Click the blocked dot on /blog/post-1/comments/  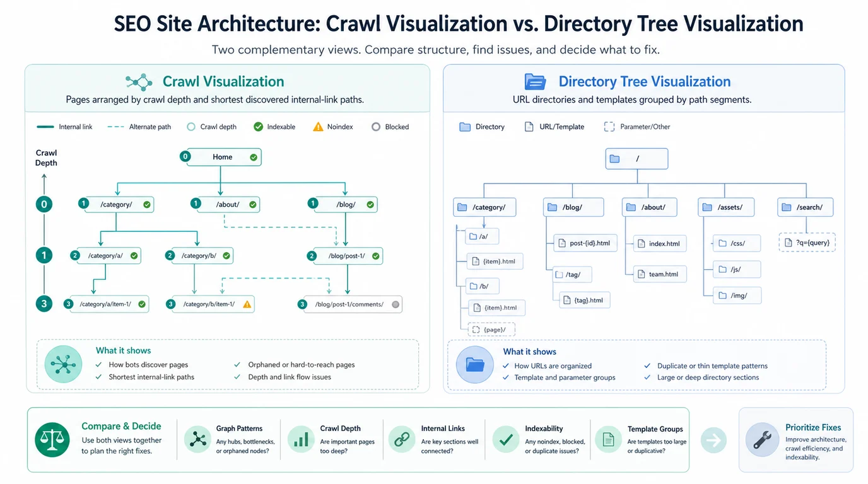pyautogui.click(x=396, y=304)
